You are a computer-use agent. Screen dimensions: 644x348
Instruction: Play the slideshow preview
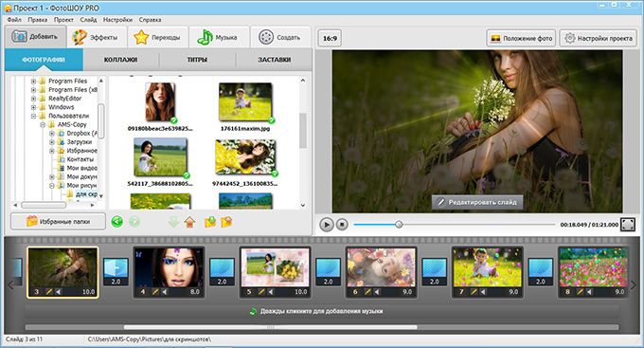point(327,225)
